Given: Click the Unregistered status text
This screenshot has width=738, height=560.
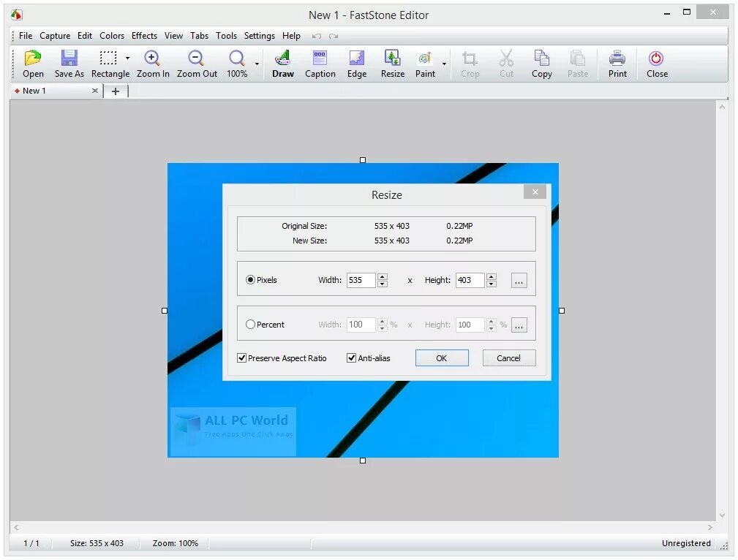Looking at the screenshot, I should (686, 543).
